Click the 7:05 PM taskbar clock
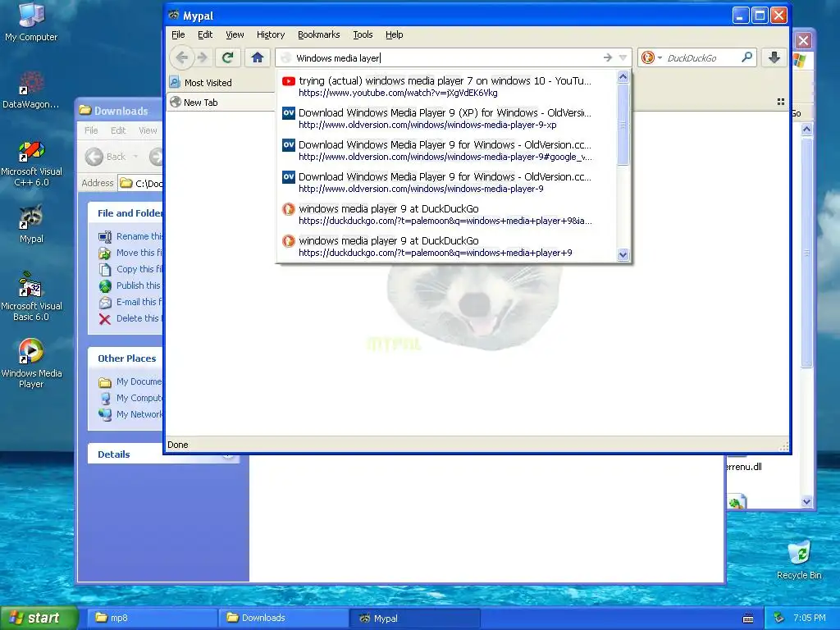Viewport: 840px width, 630px height. point(810,618)
